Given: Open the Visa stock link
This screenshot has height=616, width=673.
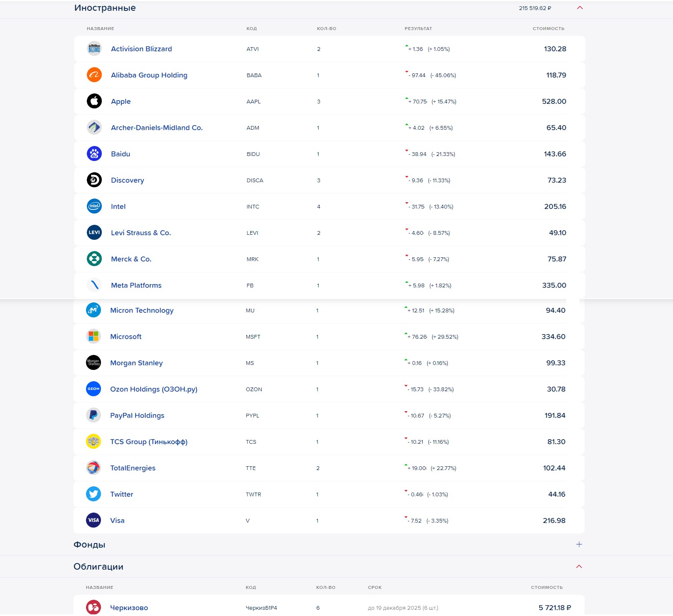Looking at the screenshot, I should coord(117,520).
